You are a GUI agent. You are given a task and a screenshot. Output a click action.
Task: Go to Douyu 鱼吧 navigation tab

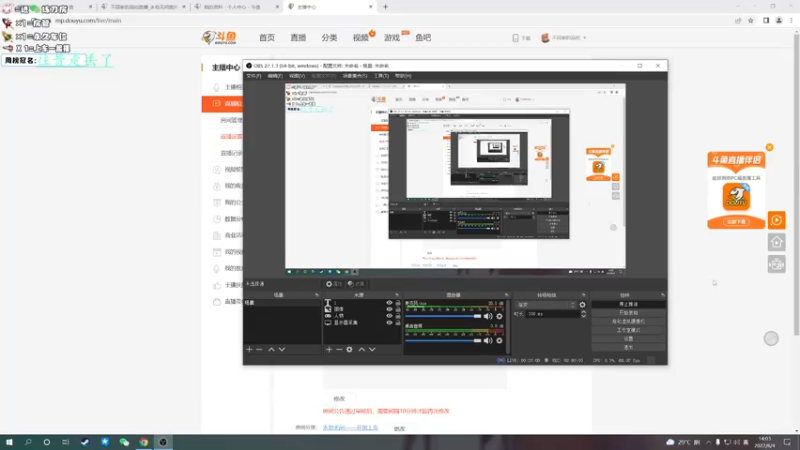coord(423,38)
